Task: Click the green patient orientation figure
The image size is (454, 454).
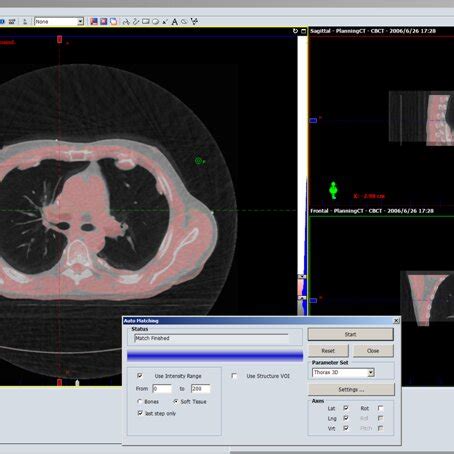Action: 333,190
